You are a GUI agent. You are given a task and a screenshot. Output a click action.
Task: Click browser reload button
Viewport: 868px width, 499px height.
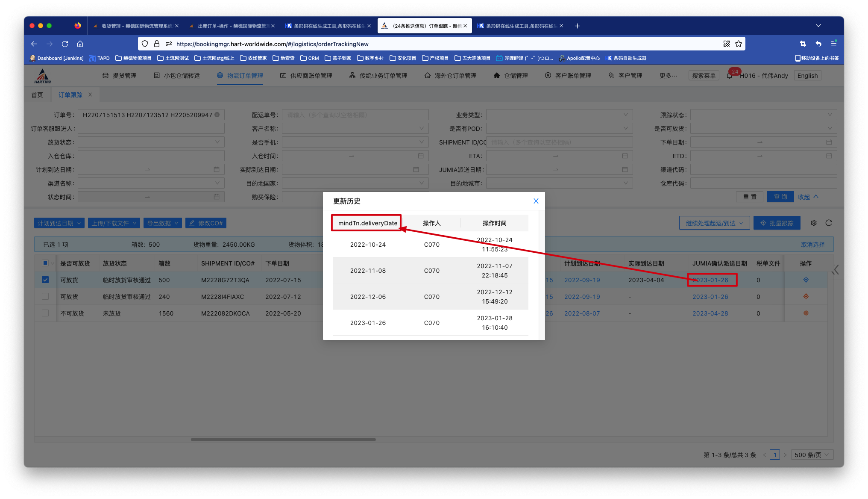[65, 44]
